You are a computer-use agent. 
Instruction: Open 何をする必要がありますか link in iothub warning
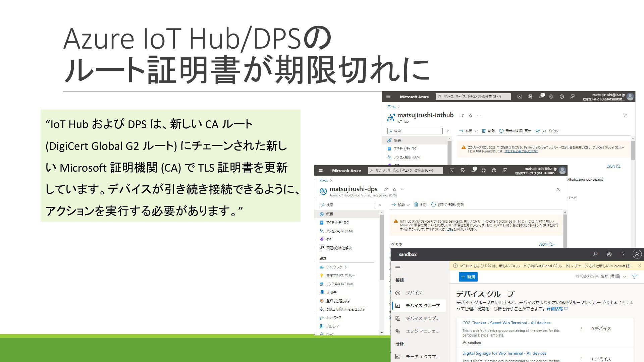click(x=521, y=151)
